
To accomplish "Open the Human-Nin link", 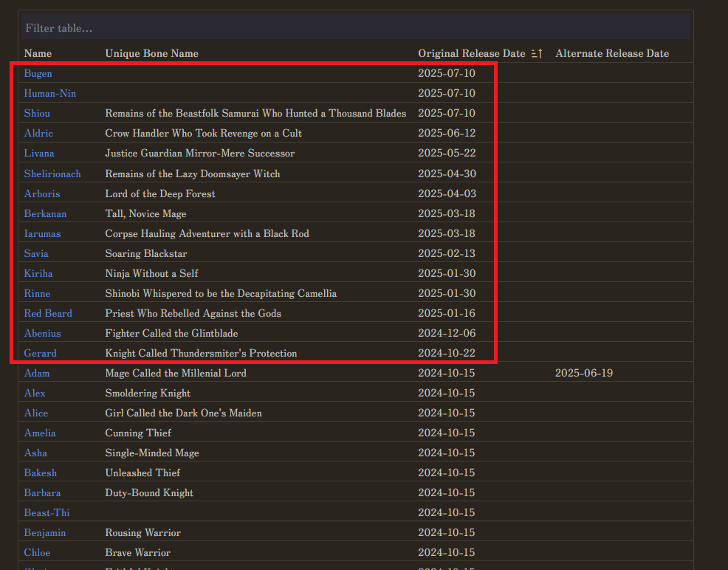I will pyautogui.click(x=50, y=93).
